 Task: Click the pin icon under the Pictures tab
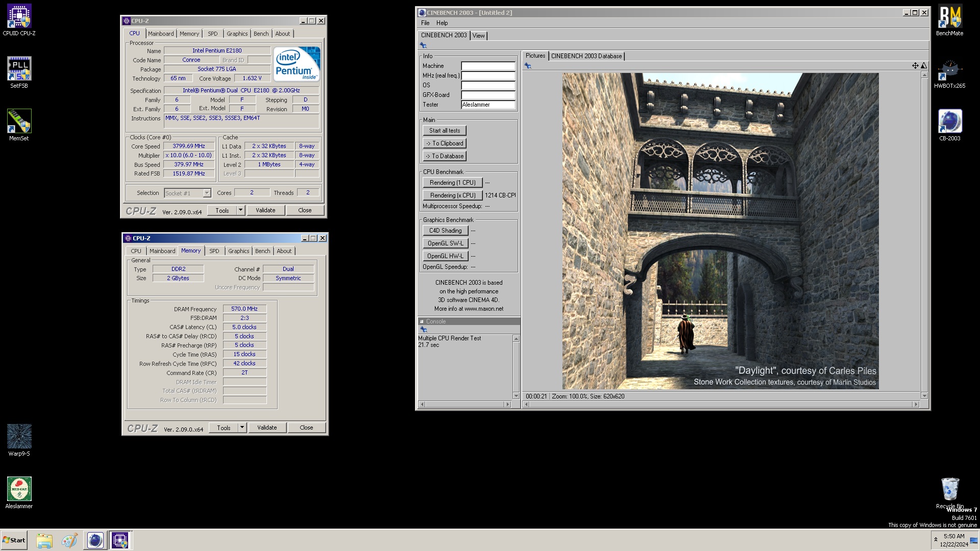point(528,66)
